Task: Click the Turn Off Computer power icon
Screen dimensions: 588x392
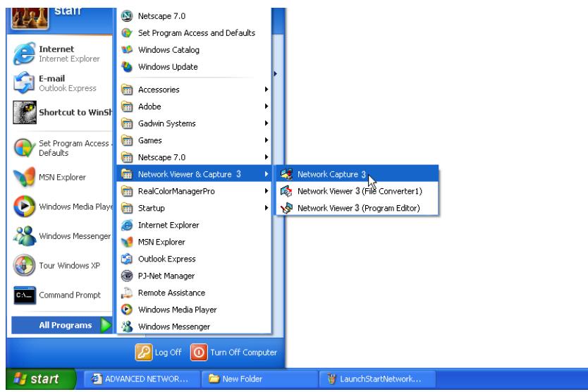Action: tap(199, 353)
